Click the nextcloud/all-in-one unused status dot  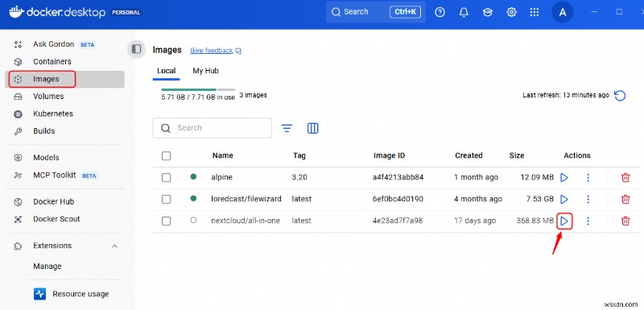tap(193, 220)
